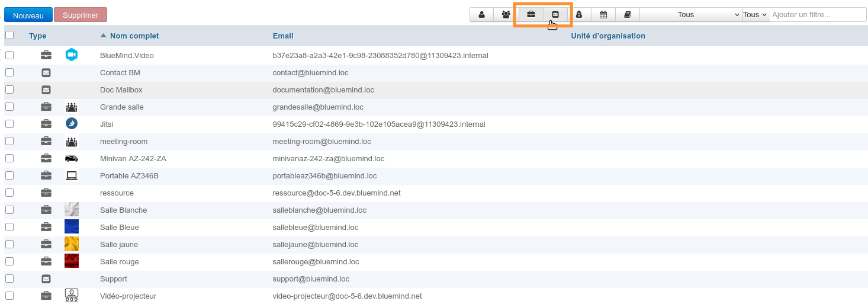Sort by Unité d'organisation column header
This screenshot has height=304, width=868.
[608, 36]
